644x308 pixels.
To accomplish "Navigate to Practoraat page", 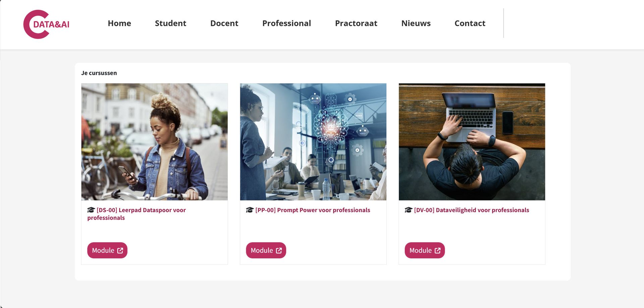I will click(x=356, y=23).
